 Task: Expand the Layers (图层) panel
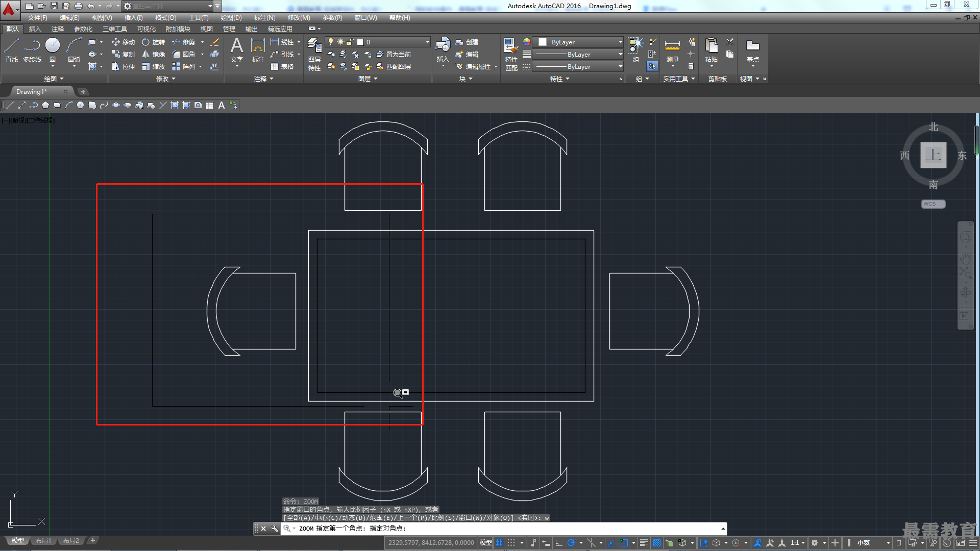(x=367, y=79)
